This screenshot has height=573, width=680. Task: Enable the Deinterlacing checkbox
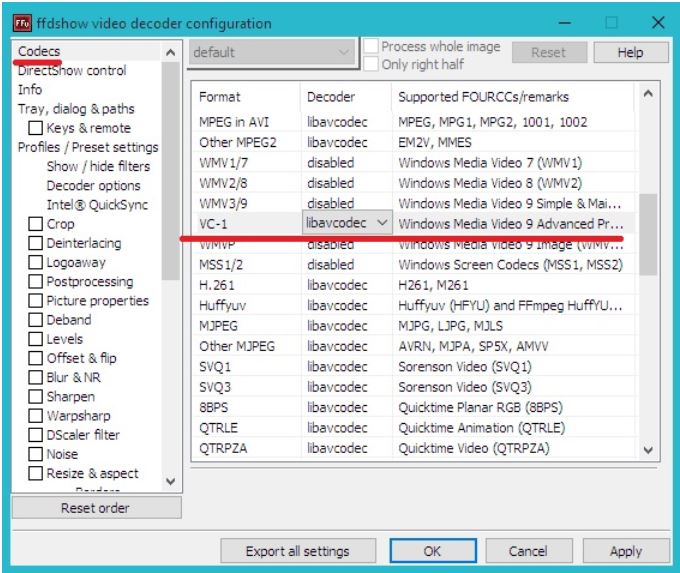(35, 243)
